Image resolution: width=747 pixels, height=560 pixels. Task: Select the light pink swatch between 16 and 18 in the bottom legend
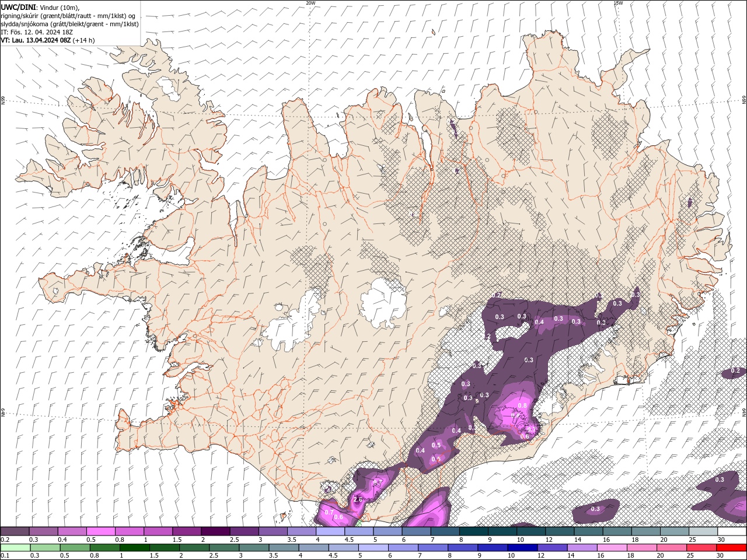pyautogui.click(x=612, y=548)
